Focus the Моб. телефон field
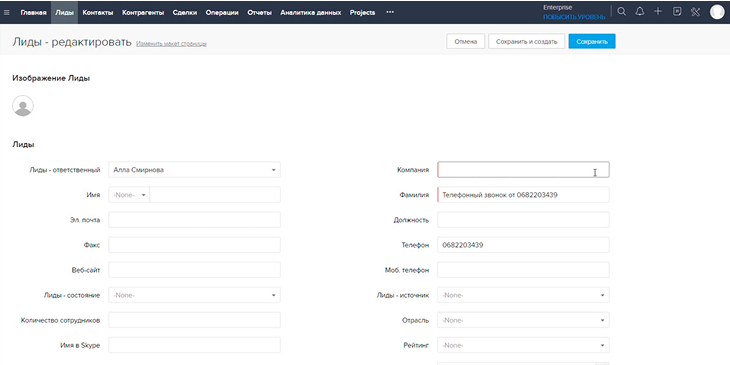Viewport: 730px width, 365px height. (x=523, y=270)
